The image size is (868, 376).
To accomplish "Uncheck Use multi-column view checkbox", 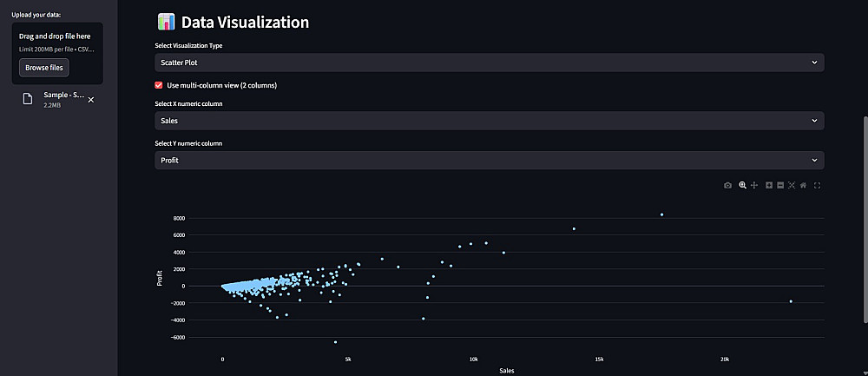I will [x=159, y=85].
